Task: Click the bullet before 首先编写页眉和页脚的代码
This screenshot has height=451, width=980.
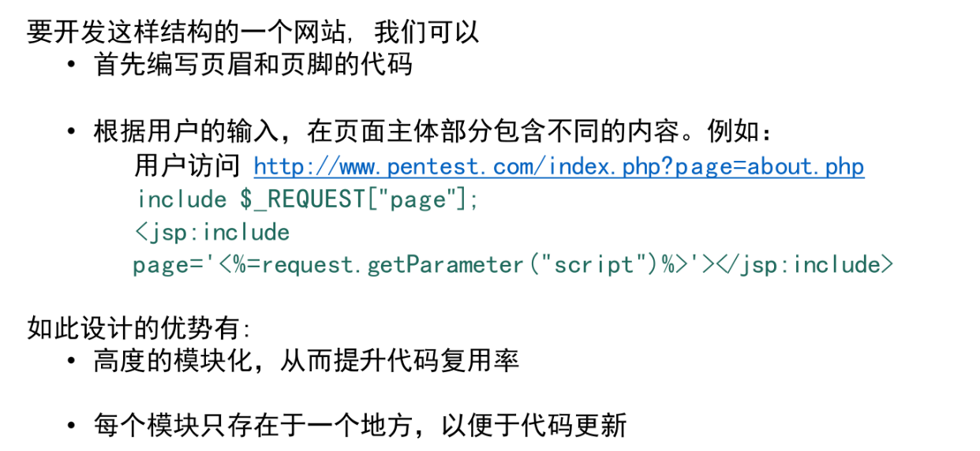Action: pyautogui.click(x=73, y=64)
